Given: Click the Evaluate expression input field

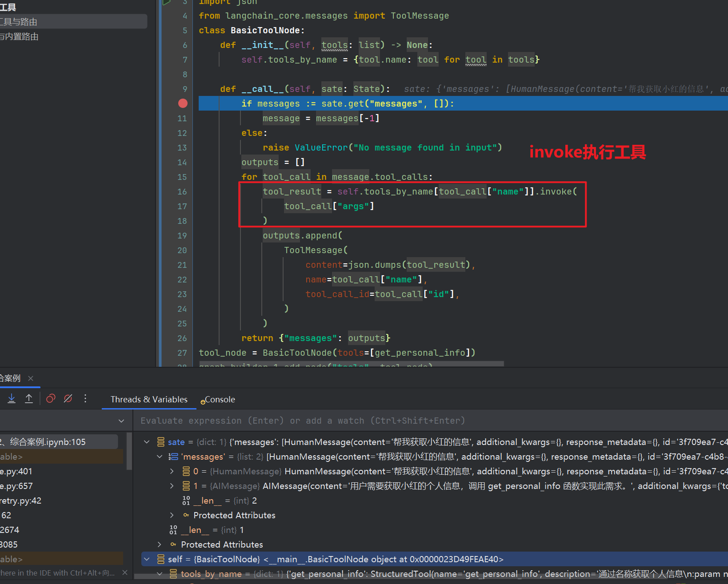Looking at the screenshot, I should click(x=302, y=421).
